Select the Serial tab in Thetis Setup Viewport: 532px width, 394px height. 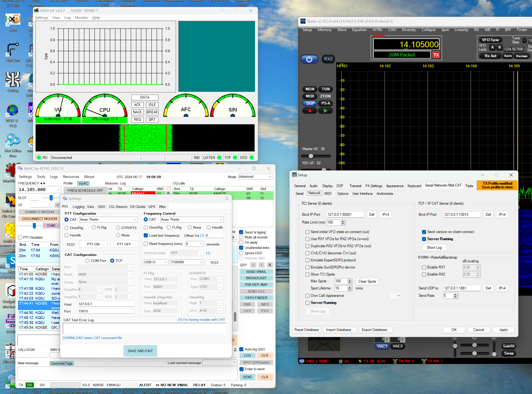point(300,194)
